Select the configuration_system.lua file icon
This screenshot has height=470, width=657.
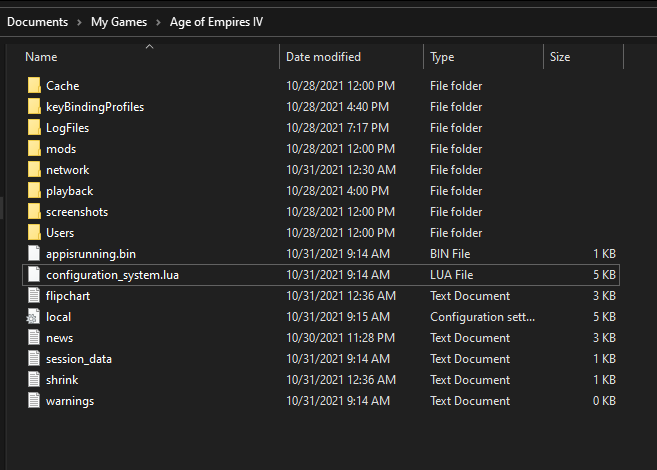coord(33,275)
